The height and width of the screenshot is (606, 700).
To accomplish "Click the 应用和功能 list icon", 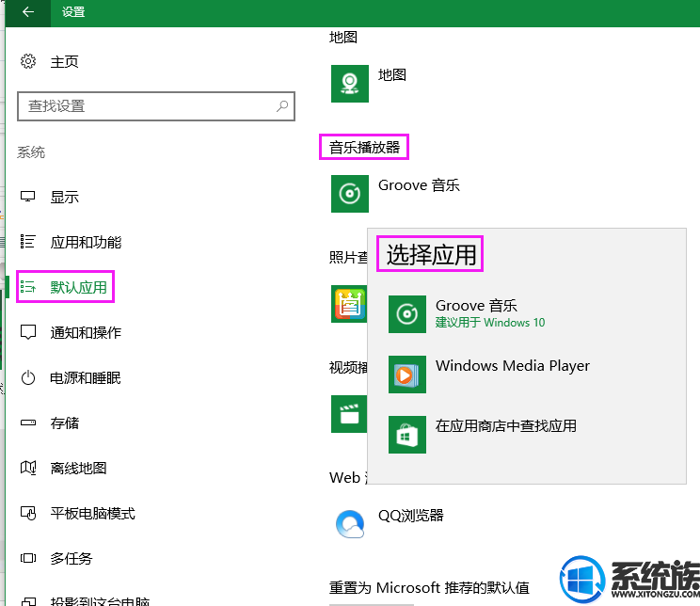I will [x=27, y=242].
